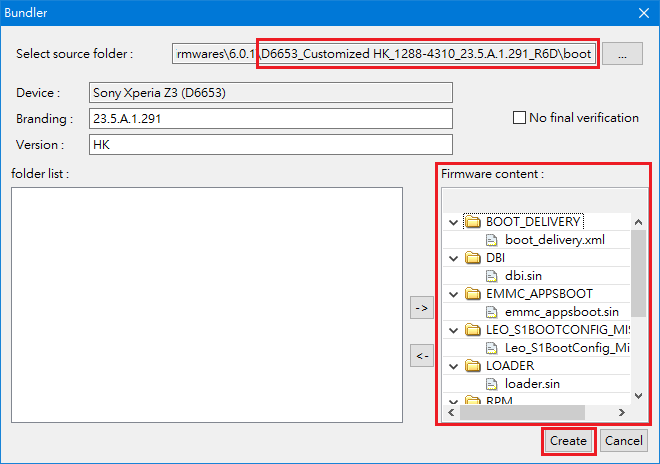Click the Firmware content scroll down arrow
The height and width of the screenshot is (464, 660).
click(x=639, y=396)
